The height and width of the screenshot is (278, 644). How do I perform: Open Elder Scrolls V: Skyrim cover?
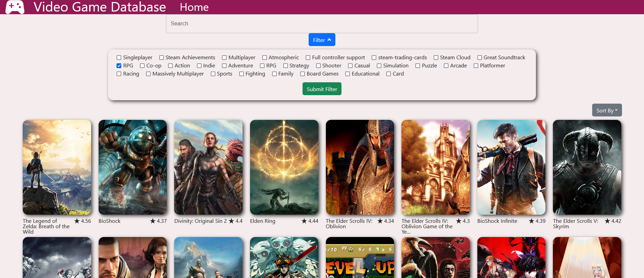pos(587,167)
